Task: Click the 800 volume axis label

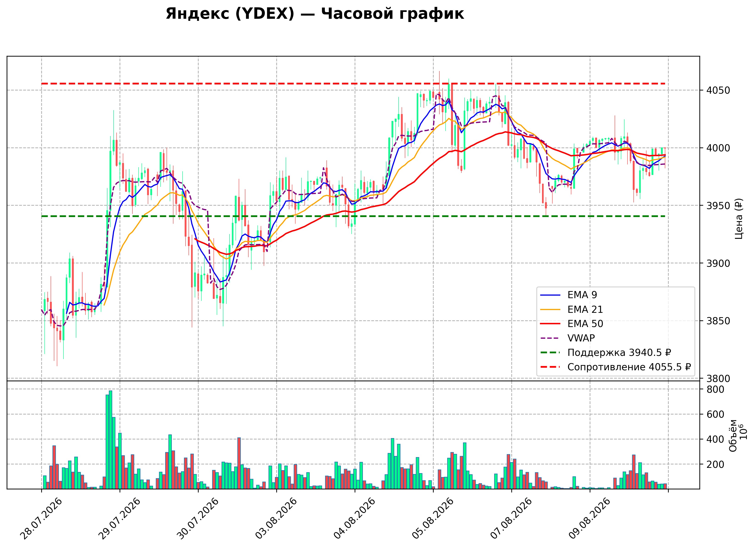Action: tap(715, 390)
